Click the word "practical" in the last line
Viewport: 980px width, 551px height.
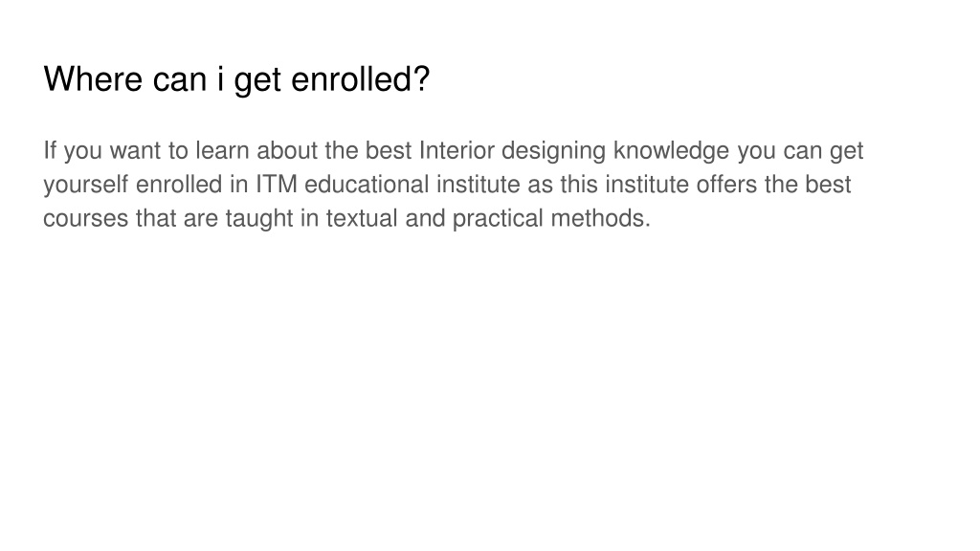498,219
